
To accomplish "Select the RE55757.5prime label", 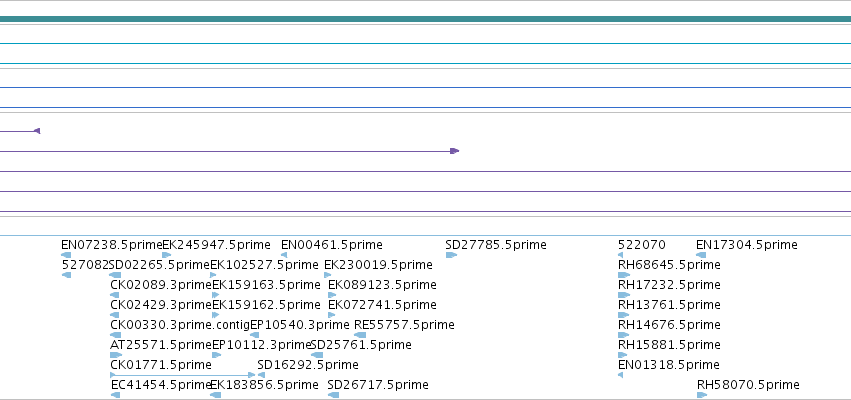I will click(404, 325).
